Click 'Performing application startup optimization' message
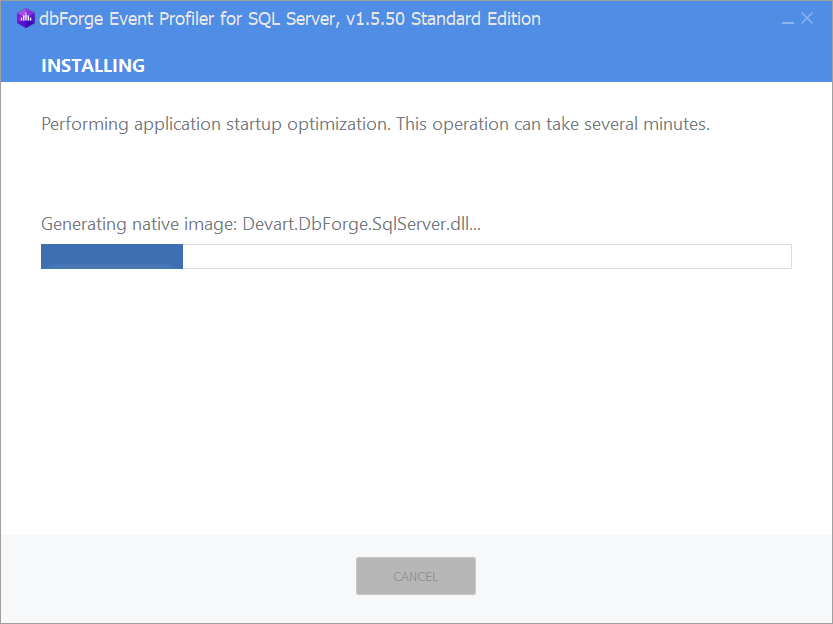The width and height of the screenshot is (833, 624). tap(216, 124)
